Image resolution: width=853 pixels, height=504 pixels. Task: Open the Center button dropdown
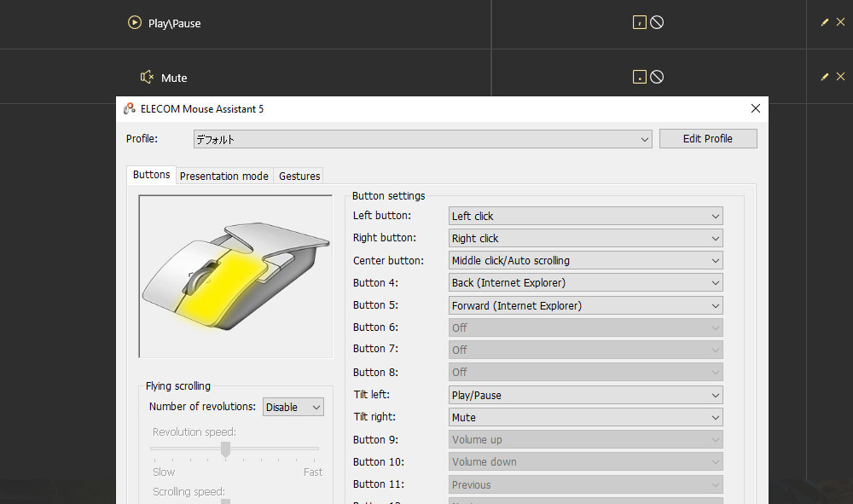585,260
